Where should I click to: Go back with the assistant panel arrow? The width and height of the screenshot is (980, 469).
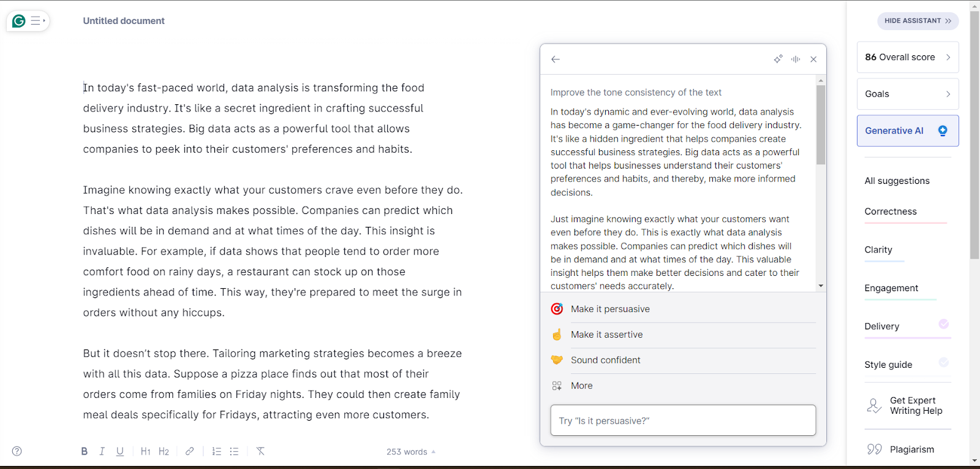tap(556, 59)
